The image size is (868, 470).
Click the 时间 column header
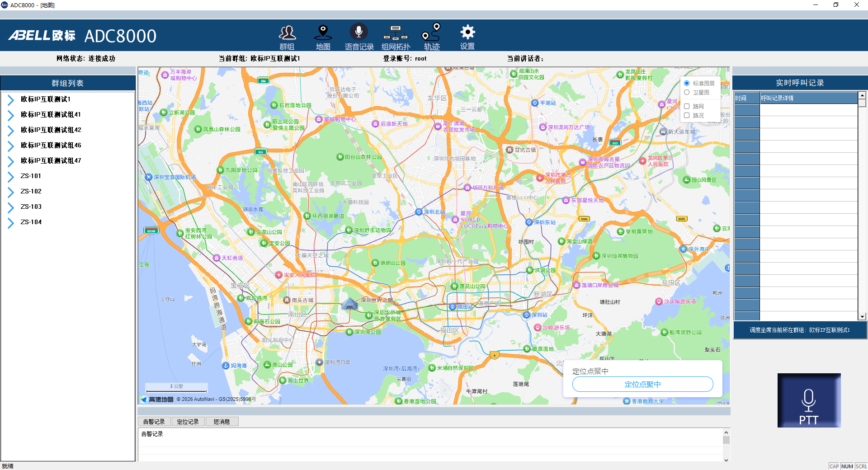pyautogui.click(x=747, y=98)
